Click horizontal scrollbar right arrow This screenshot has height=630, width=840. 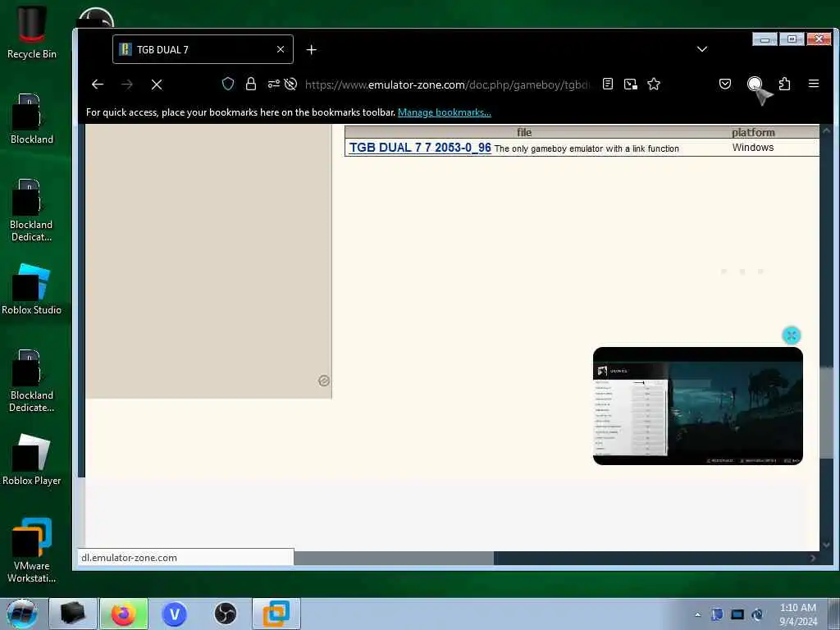(x=813, y=558)
